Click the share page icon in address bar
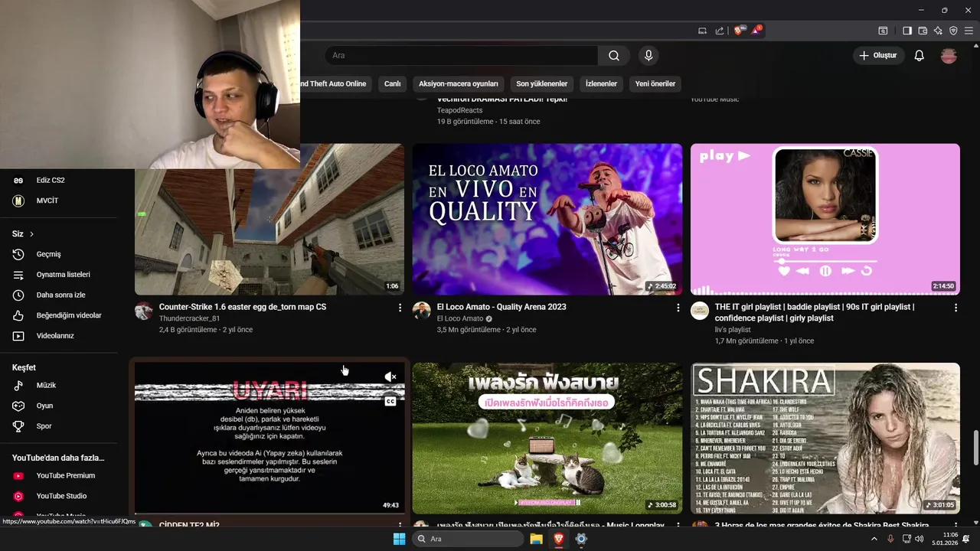The image size is (980, 551). pyautogui.click(x=720, y=31)
